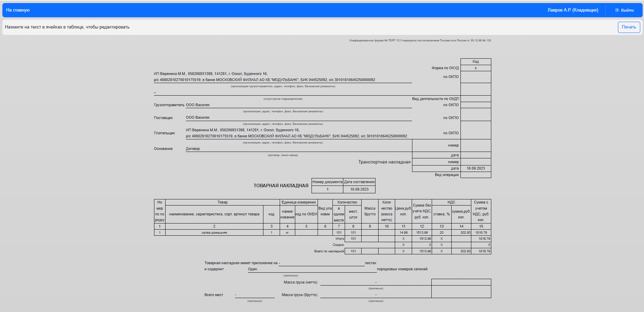The image size is (644, 312).
Task: Edit the document number 1 under Номер документа
Action: coord(327,190)
